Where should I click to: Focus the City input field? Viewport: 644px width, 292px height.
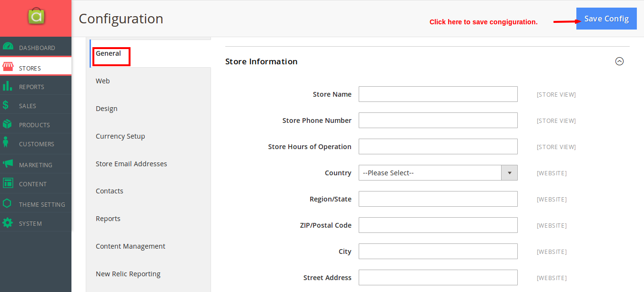click(438, 252)
